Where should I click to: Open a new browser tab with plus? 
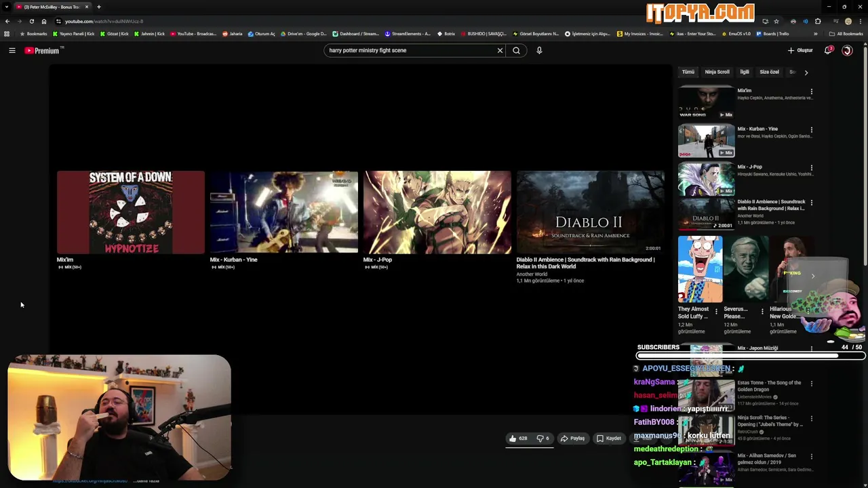(99, 7)
